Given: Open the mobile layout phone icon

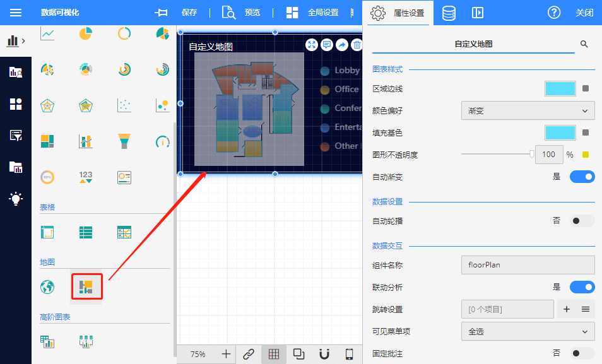Looking at the screenshot, I should (349, 354).
